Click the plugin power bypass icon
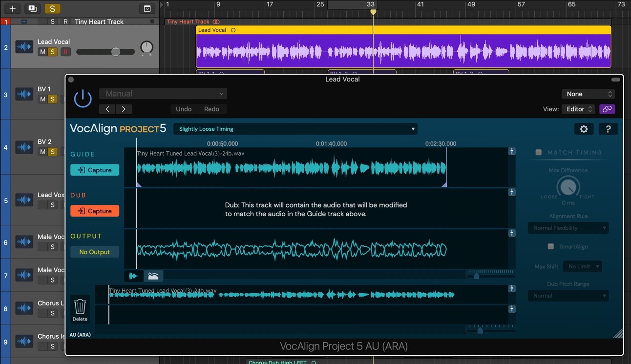The image size is (631, 364). coord(83,99)
